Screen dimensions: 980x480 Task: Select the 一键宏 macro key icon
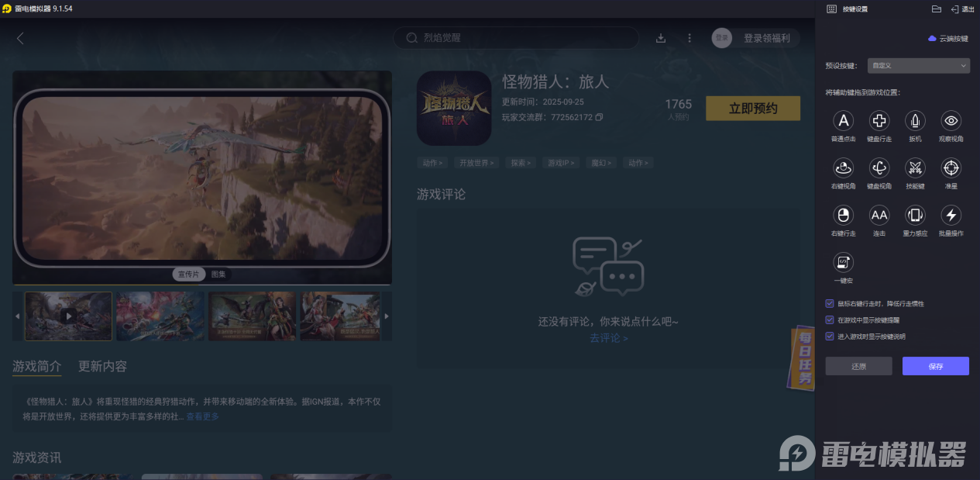843,262
